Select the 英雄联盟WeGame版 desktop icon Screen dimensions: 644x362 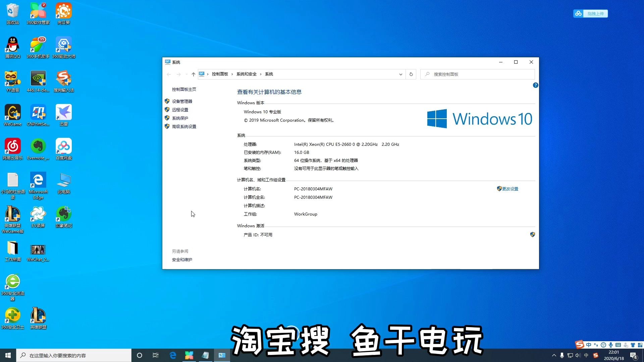13,220
